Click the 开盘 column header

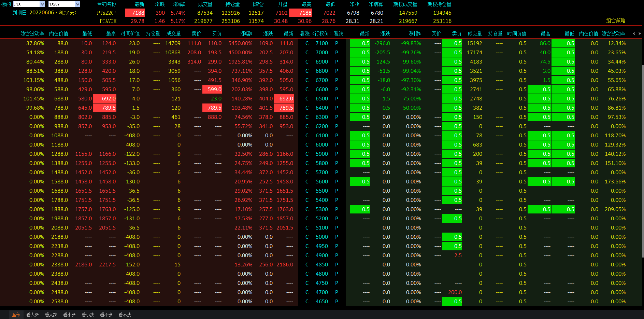click(x=283, y=4)
